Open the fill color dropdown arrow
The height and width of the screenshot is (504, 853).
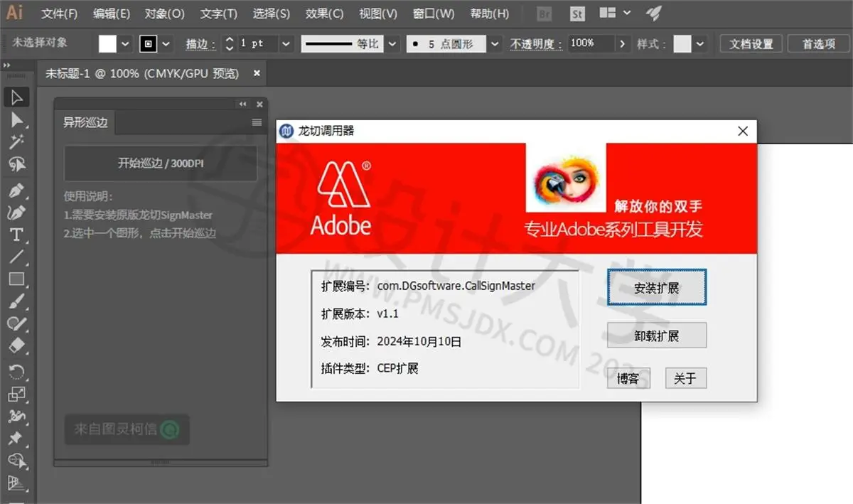point(126,43)
